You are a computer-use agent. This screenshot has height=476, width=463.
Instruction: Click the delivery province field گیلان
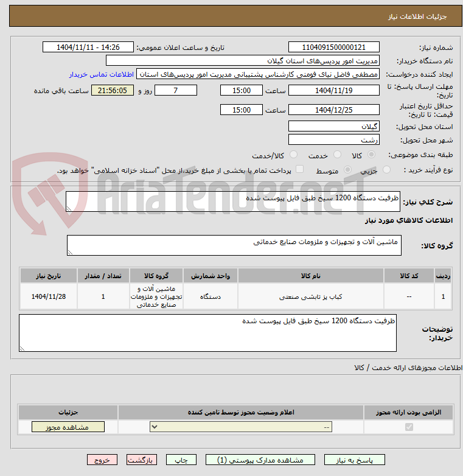pyautogui.click(x=334, y=126)
